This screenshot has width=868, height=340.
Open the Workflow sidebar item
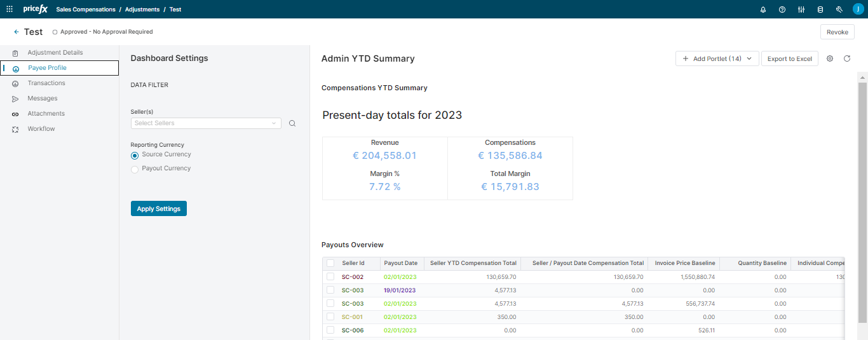tap(41, 129)
